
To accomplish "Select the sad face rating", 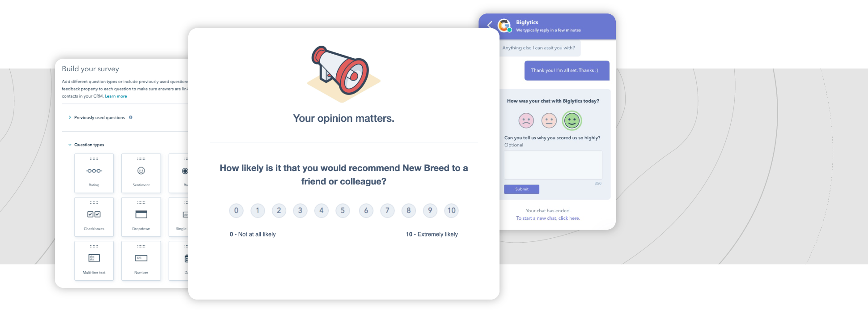I will 526,120.
